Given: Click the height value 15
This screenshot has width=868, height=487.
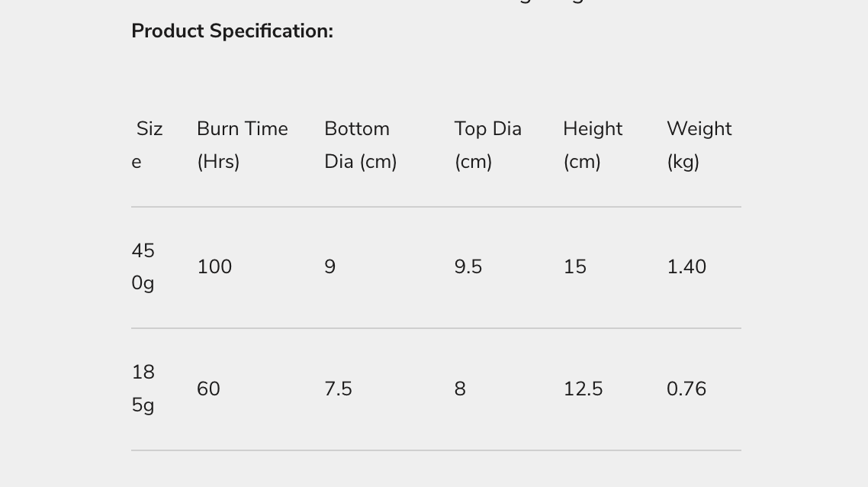Looking at the screenshot, I should [x=574, y=267].
